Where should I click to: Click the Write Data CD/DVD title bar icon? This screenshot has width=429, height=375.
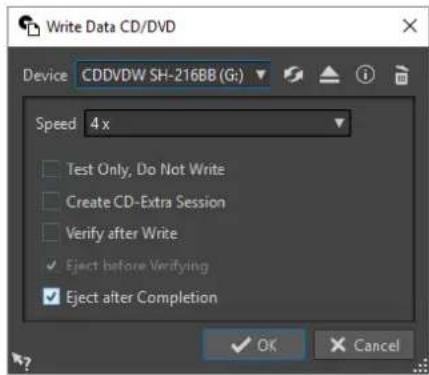pos(29,26)
